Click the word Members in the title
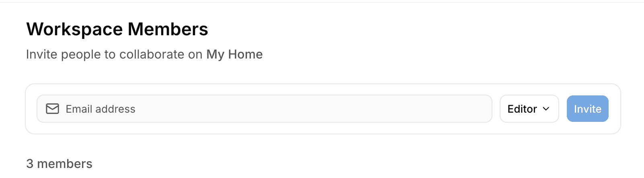 click(x=168, y=29)
